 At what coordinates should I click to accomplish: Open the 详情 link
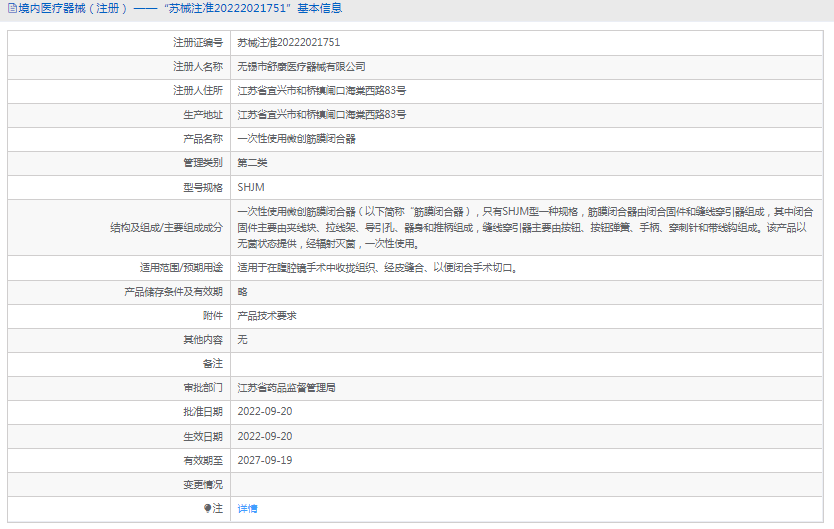(247, 509)
